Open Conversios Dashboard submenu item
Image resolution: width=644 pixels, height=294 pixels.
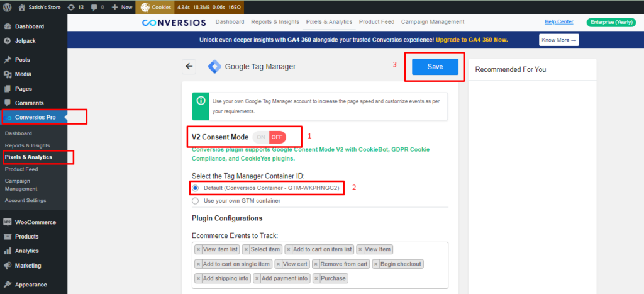click(18, 133)
